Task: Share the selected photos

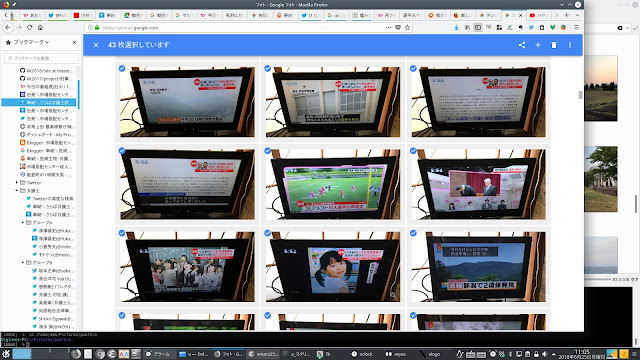Action: [522, 45]
